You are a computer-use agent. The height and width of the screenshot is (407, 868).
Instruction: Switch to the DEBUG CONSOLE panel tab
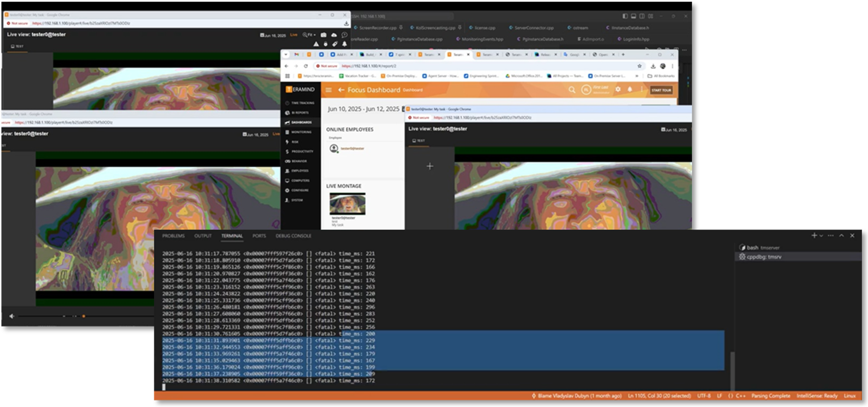pyautogui.click(x=293, y=236)
